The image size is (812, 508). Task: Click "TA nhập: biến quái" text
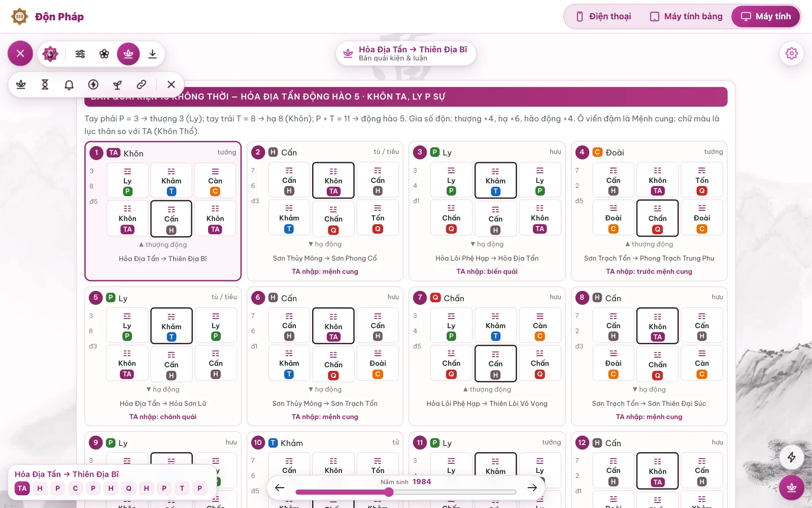click(x=487, y=271)
